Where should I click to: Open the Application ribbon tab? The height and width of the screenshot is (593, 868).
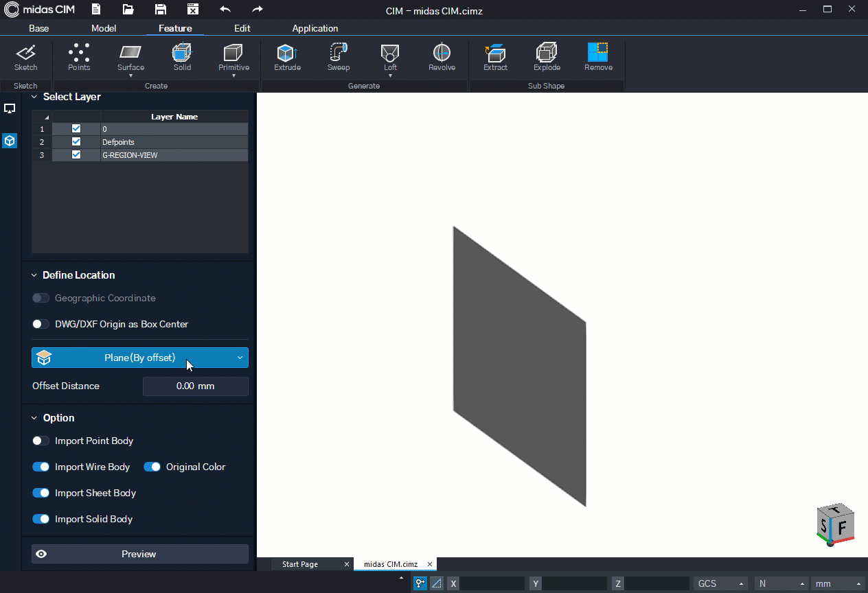pyautogui.click(x=315, y=28)
